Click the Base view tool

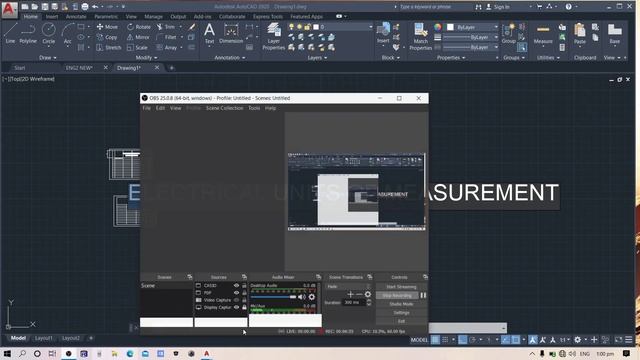(x=614, y=34)
